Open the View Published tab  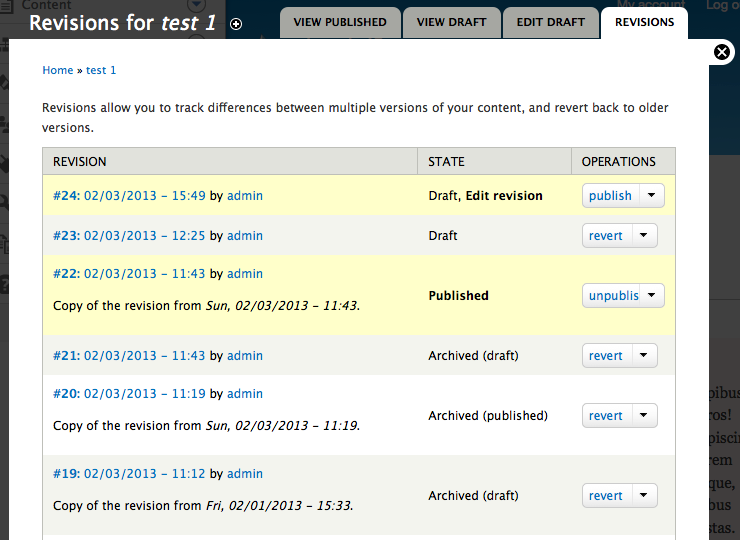(x=340, y=22)
